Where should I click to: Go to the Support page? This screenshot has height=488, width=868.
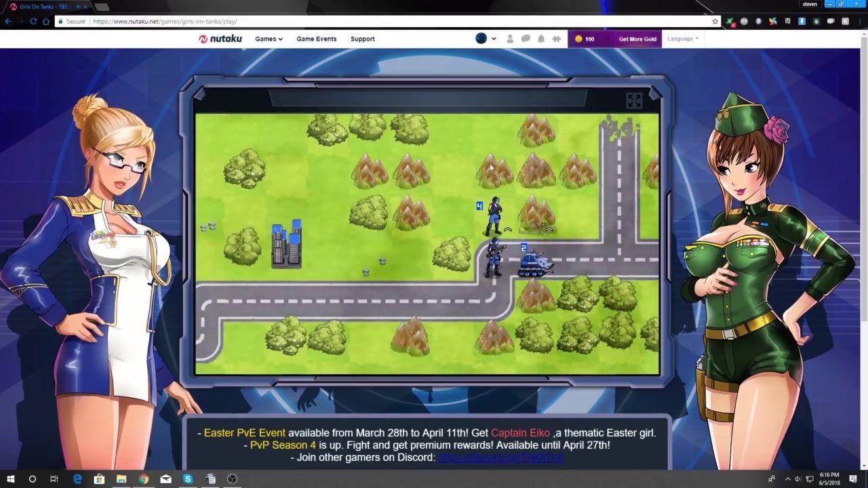[x=362, y=39]
